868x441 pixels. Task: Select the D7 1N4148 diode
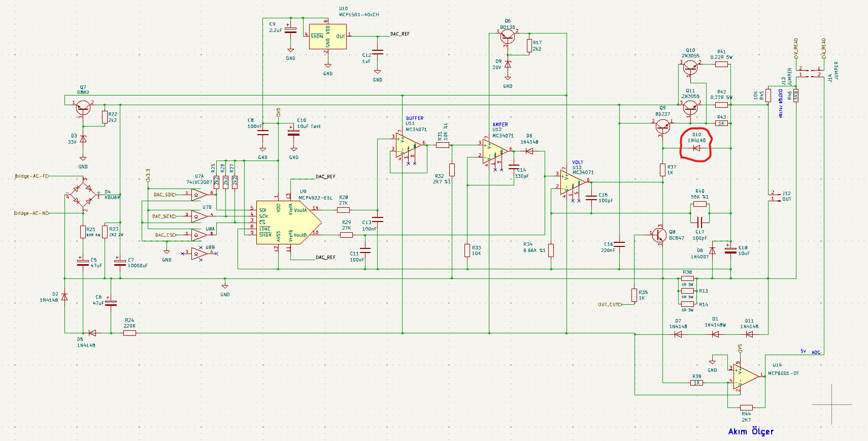pos(678,334)
